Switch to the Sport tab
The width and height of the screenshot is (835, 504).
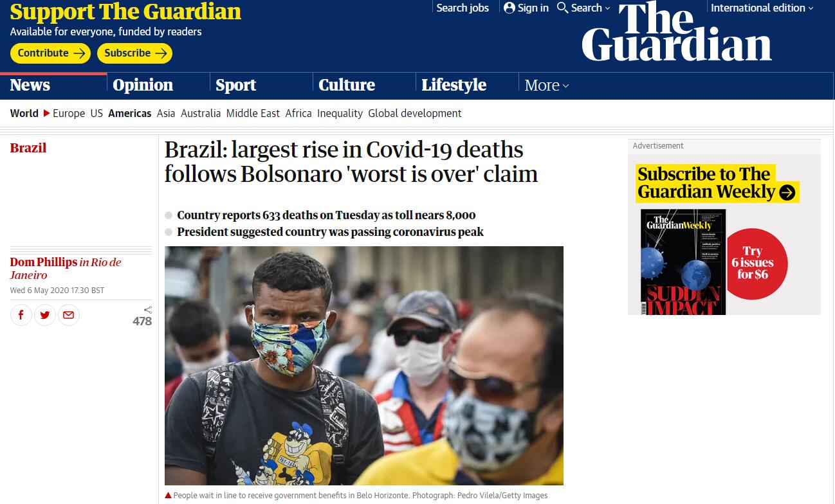tap(235, 85)
